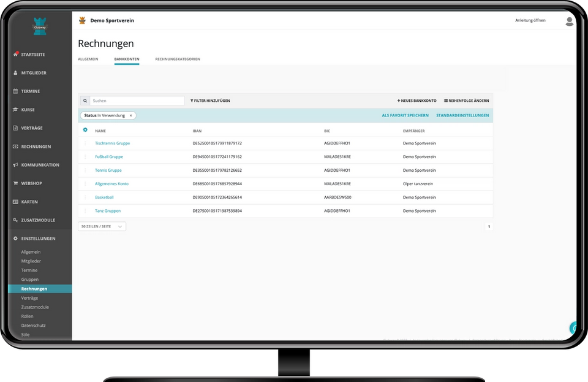Open the Tanz Gruppen account link

click(108, 211)
